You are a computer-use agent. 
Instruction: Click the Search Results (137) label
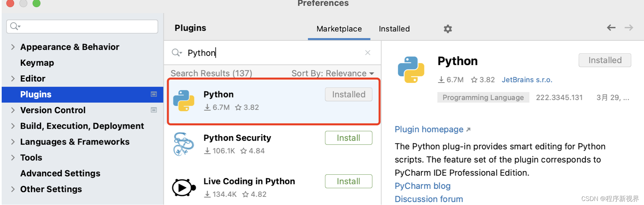coord(211,73)
